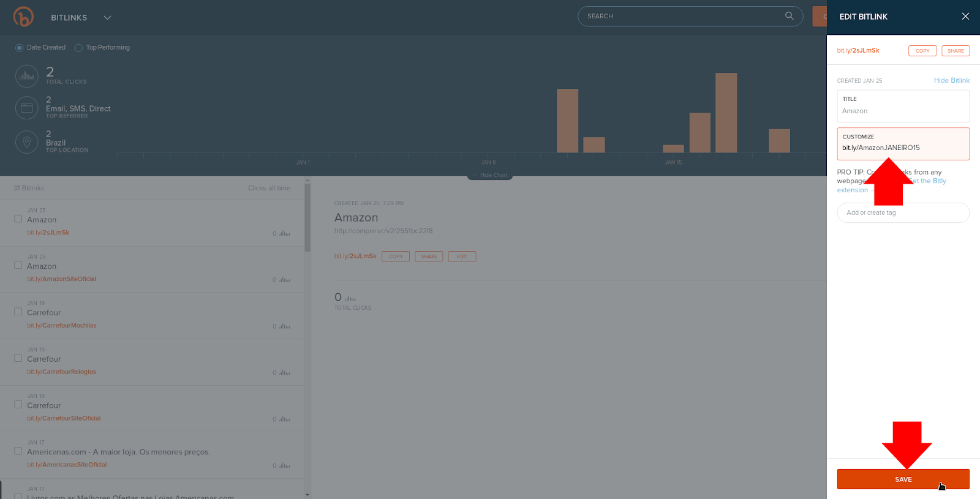
Task: Tick the checkbox for AmazonSiteOficial bitlink
Action: click(x=18, y=265)
